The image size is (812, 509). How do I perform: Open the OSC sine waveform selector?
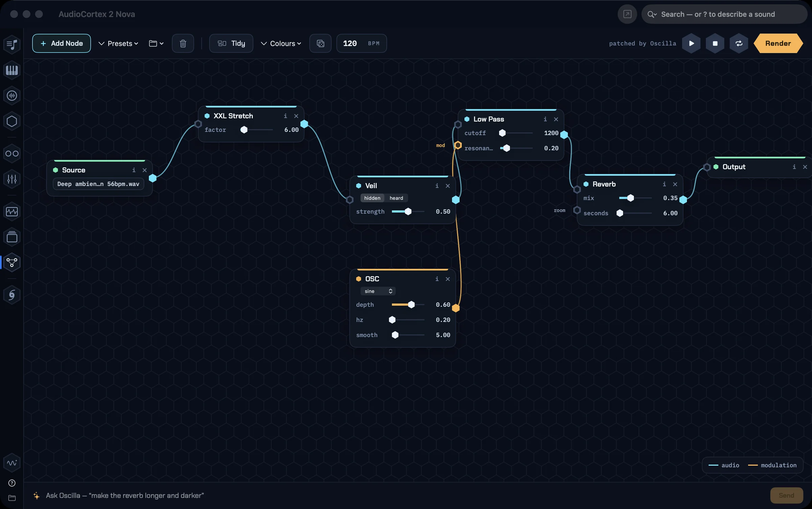pos(378,291)
